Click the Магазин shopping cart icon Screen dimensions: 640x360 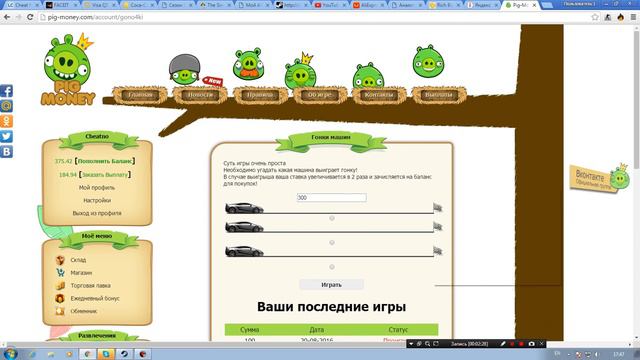click(60, 273)
